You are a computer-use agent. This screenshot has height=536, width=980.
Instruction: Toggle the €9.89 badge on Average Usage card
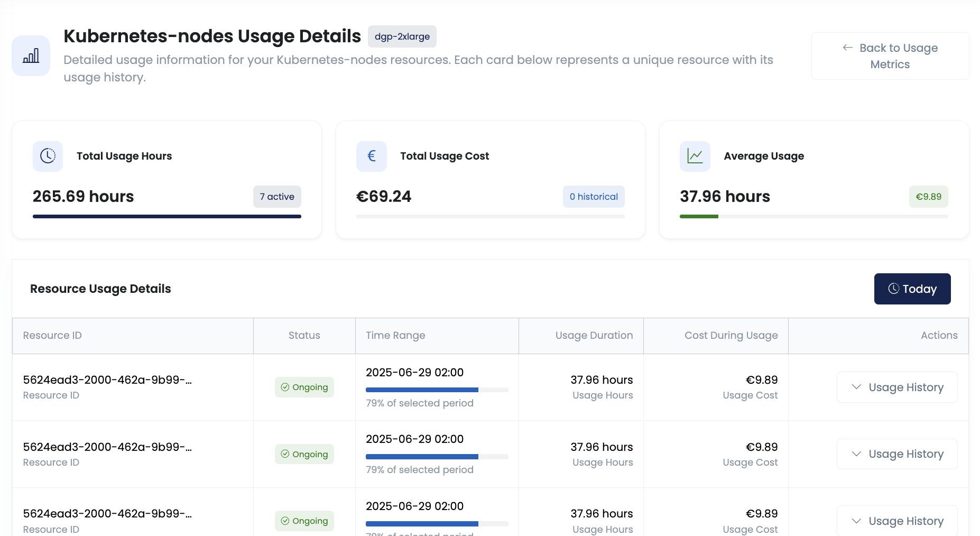[x=928, y=197]
